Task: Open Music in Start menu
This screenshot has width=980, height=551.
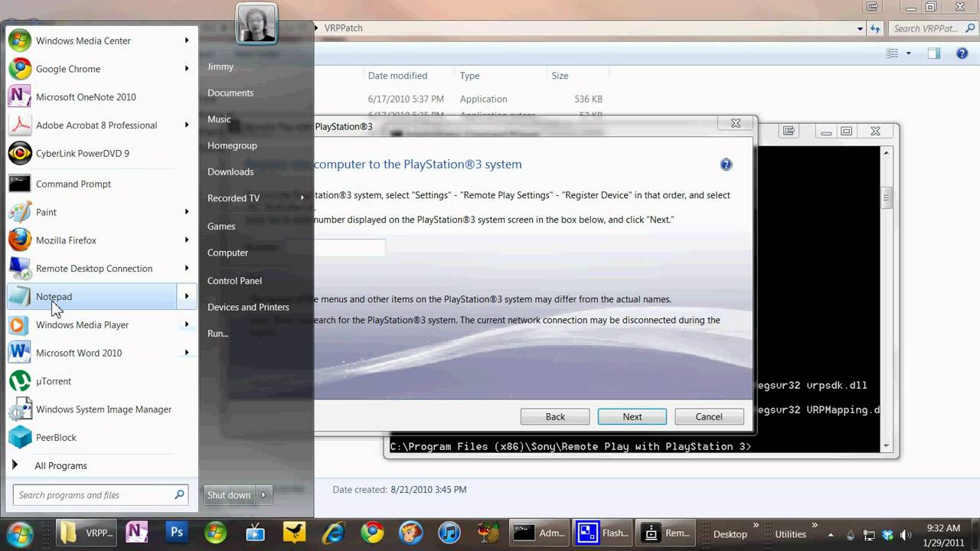Action: click(x=219, y=119)
